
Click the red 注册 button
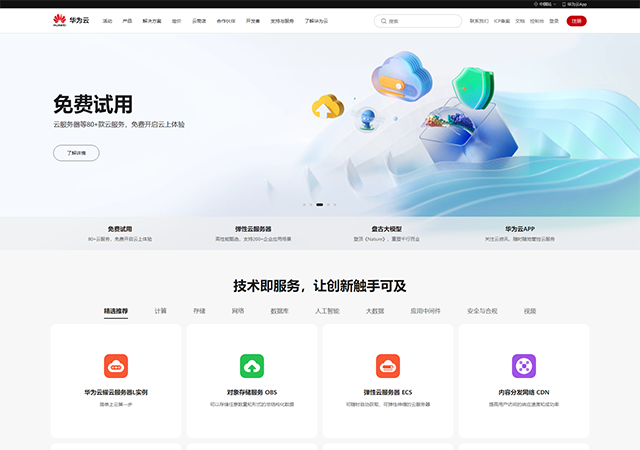pos(576,20)
